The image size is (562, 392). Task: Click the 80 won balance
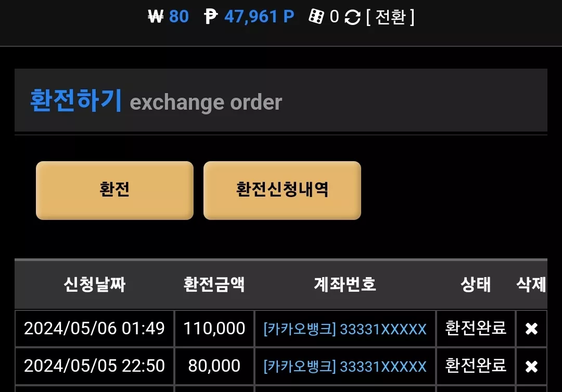click(179, 17)
